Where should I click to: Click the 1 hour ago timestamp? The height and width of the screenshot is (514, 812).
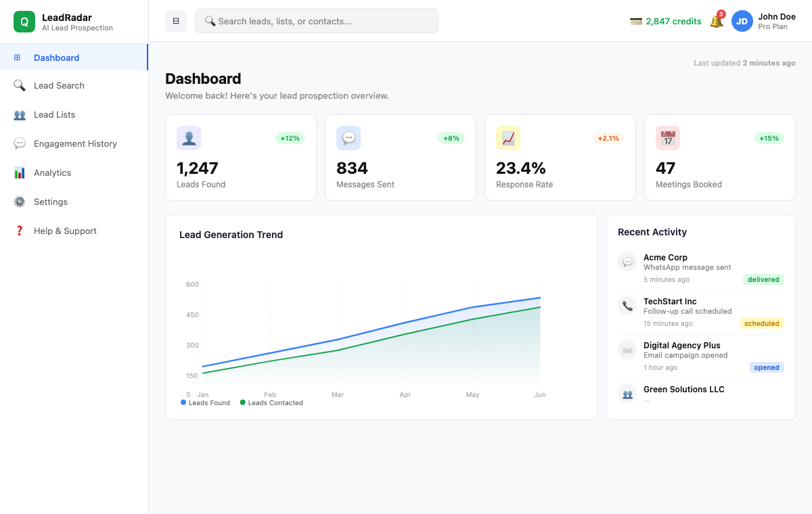660,367
